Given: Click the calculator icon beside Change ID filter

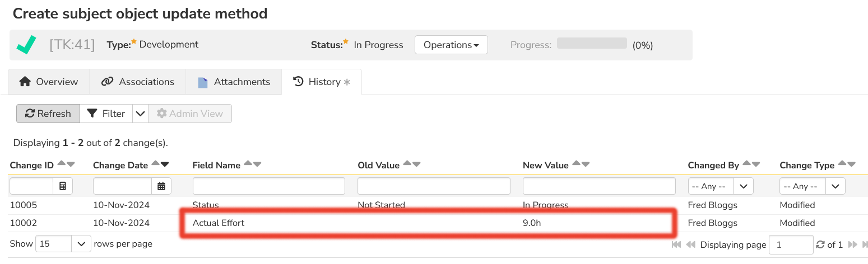Looking at the screenshot, I should coord(63,186).
